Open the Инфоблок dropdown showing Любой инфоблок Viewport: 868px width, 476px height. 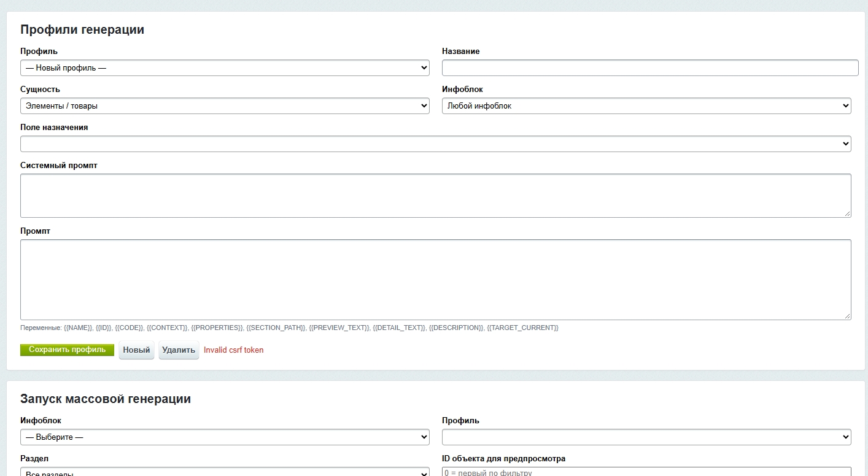tap(646, 106)
